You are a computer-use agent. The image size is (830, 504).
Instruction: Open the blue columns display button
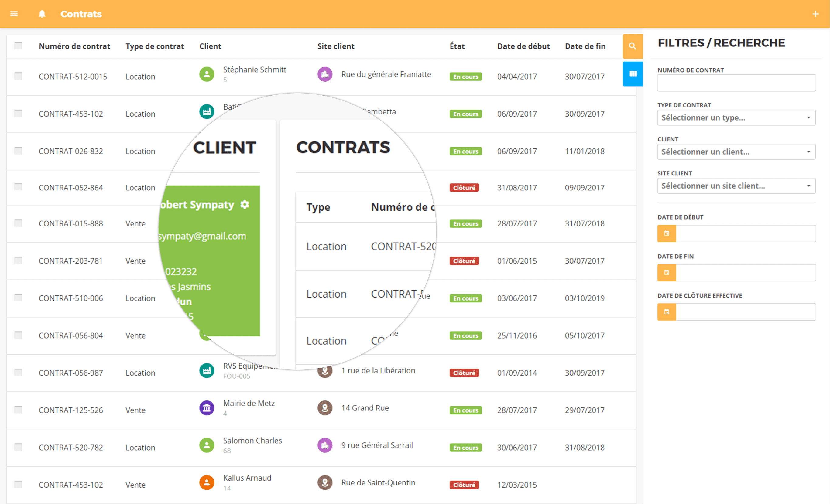(x=633, y=74)
